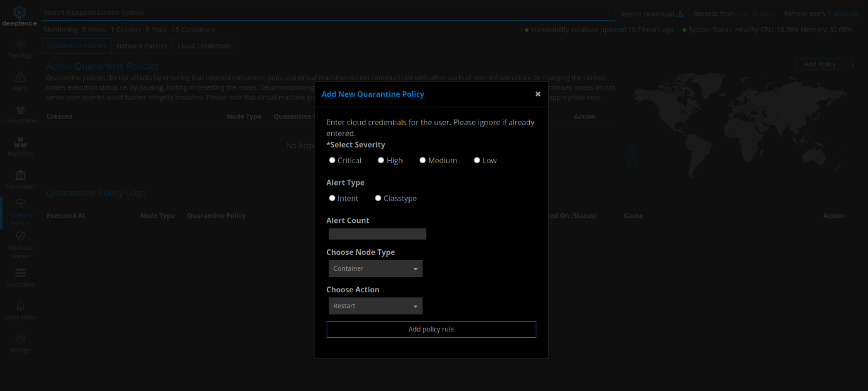Choose the Low severity option
The image size is (868, 391).
pyautogui.click(x=477, y=160)
